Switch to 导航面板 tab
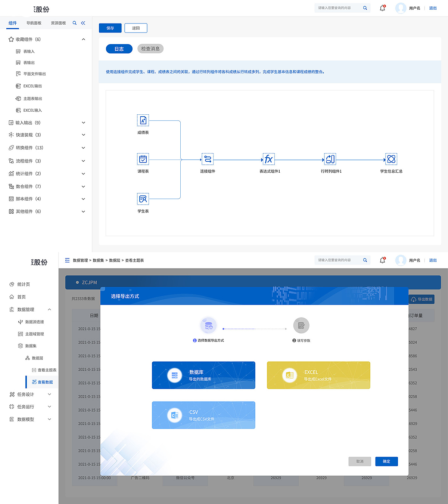Screen dimensions: 448x504 (34, 23)
